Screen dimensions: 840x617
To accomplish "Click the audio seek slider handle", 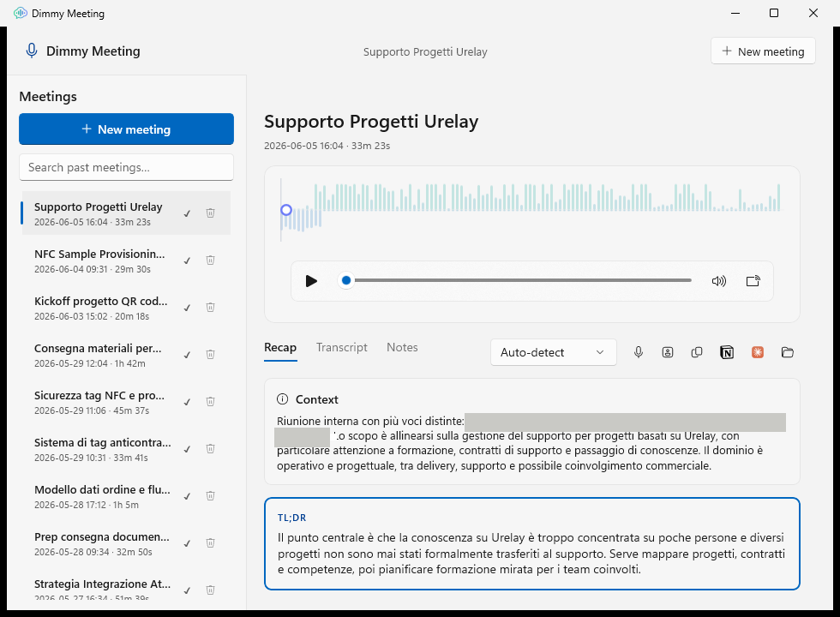I will 346,280.
